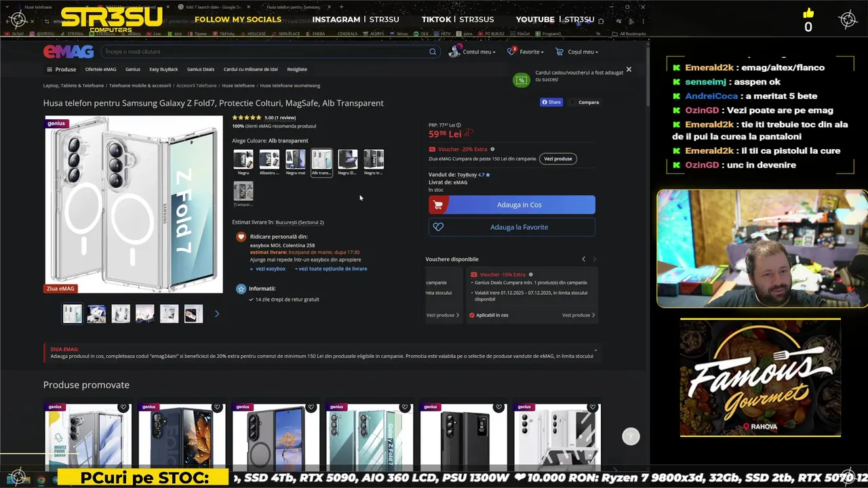Open the Resigilate menu item
This screenshot has height=488, width=868.
tap(297, 69)
